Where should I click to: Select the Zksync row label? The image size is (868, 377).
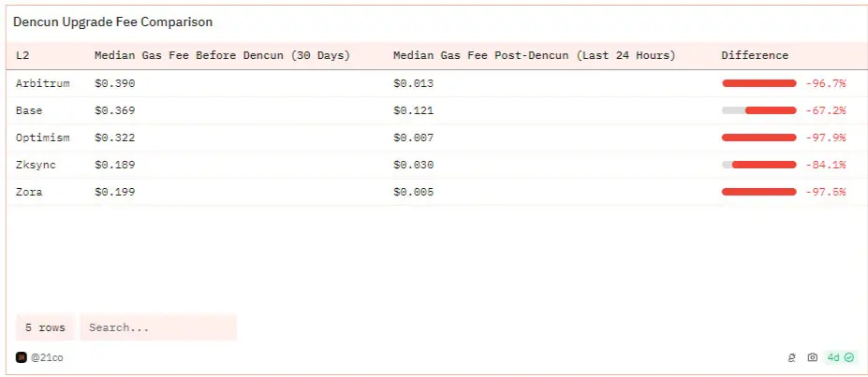click(x=36, y=165)
